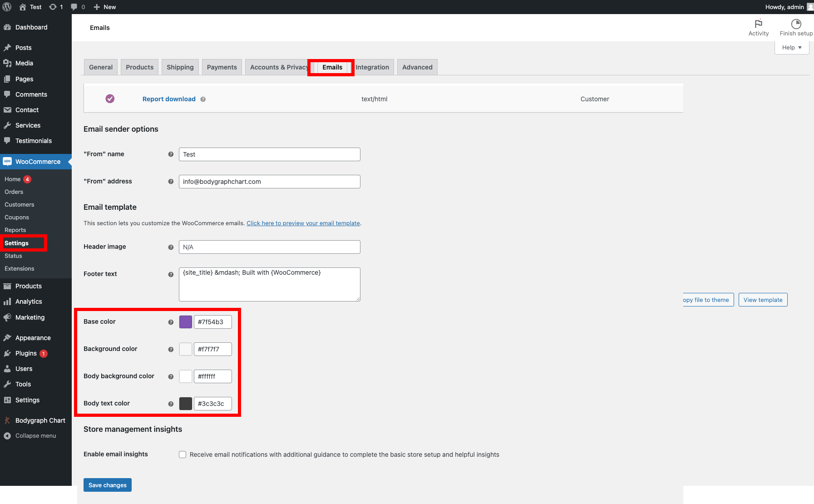Open the Howdy, admin account menu

[789, 7]
